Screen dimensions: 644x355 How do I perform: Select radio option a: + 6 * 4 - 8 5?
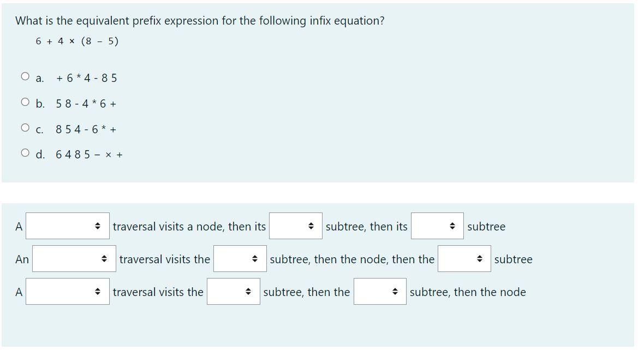pos(25,76)
